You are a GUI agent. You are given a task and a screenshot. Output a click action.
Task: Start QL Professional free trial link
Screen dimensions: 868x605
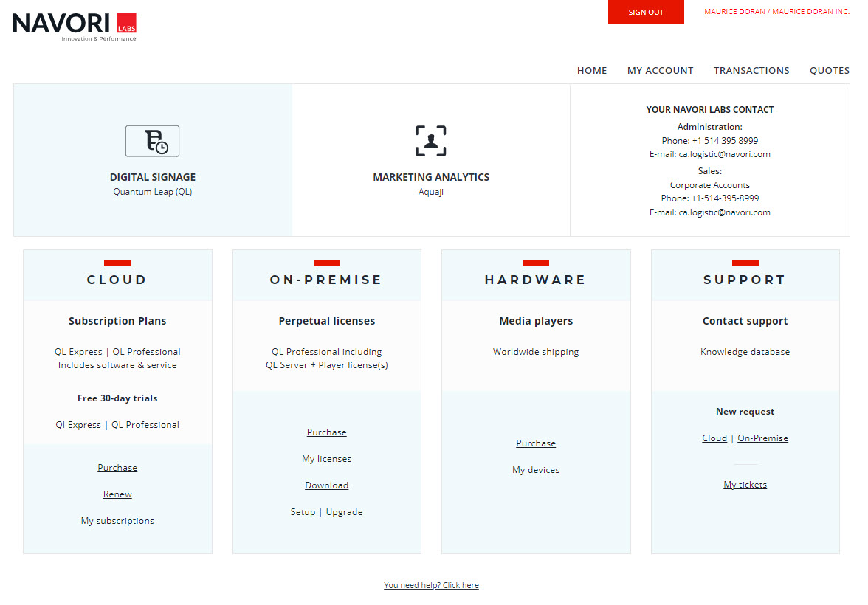(145, 424)
